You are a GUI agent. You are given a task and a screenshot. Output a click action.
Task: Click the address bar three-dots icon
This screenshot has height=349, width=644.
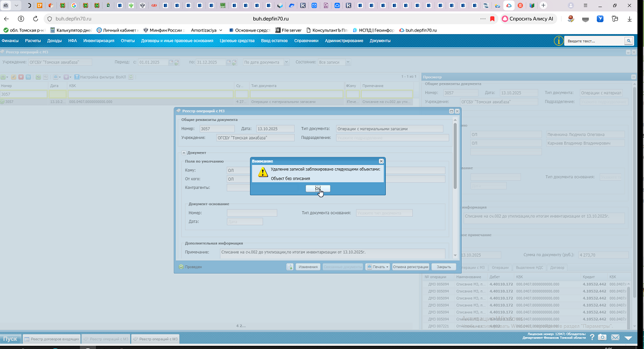coord(483,19)
